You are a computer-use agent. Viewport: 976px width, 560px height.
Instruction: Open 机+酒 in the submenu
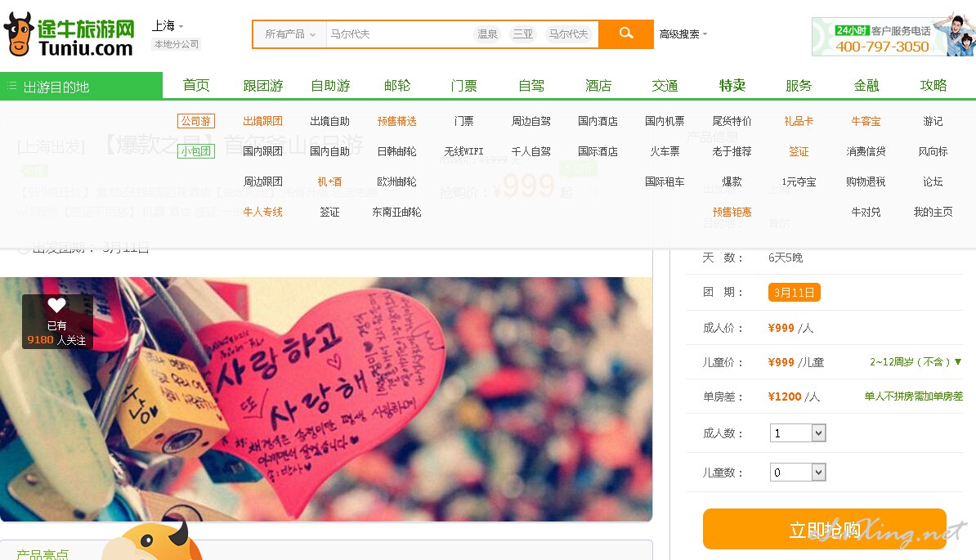point(330,181)
